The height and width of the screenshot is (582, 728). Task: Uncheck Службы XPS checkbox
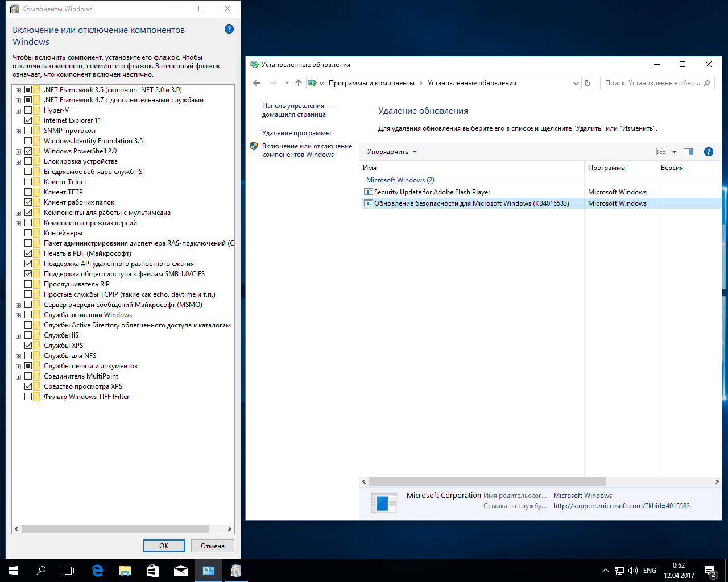28,346
